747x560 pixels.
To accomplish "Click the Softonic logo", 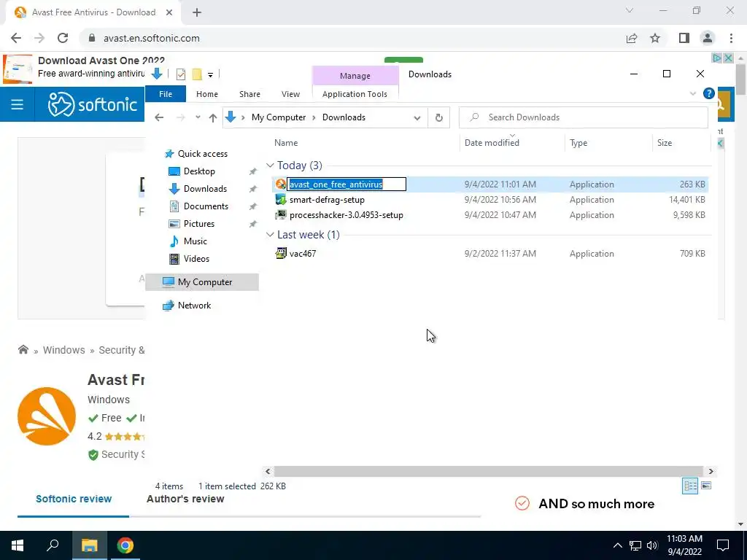I will [93, 104].
